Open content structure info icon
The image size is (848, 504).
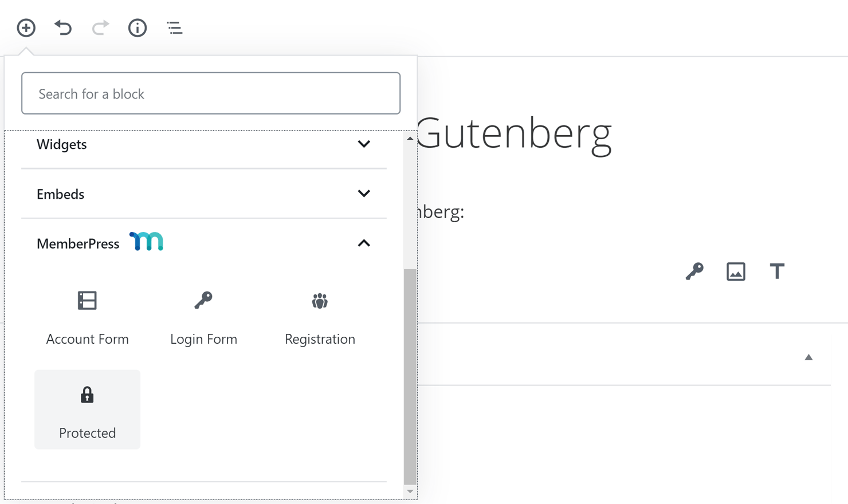pos(138,27)
